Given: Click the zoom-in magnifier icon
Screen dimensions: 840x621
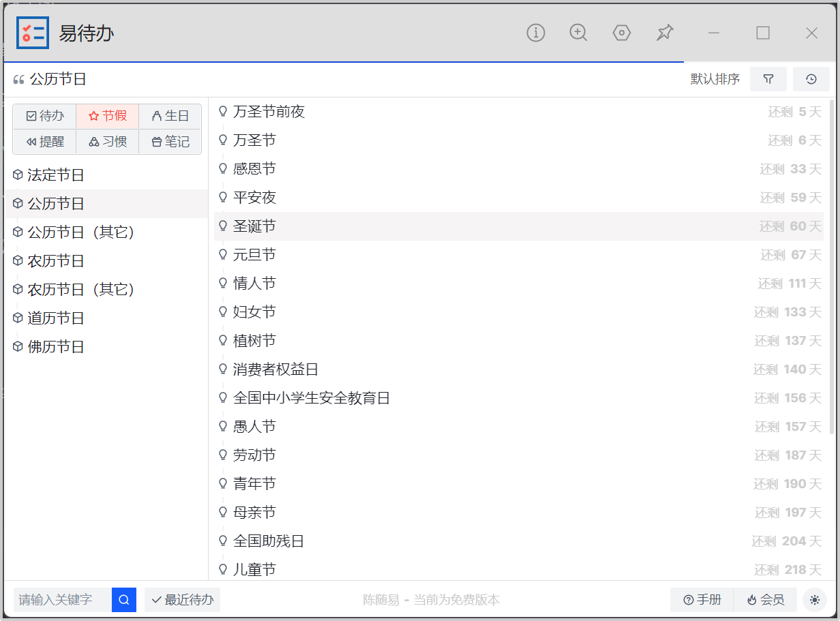Looking at the screenshot, I should coord(578,33).
